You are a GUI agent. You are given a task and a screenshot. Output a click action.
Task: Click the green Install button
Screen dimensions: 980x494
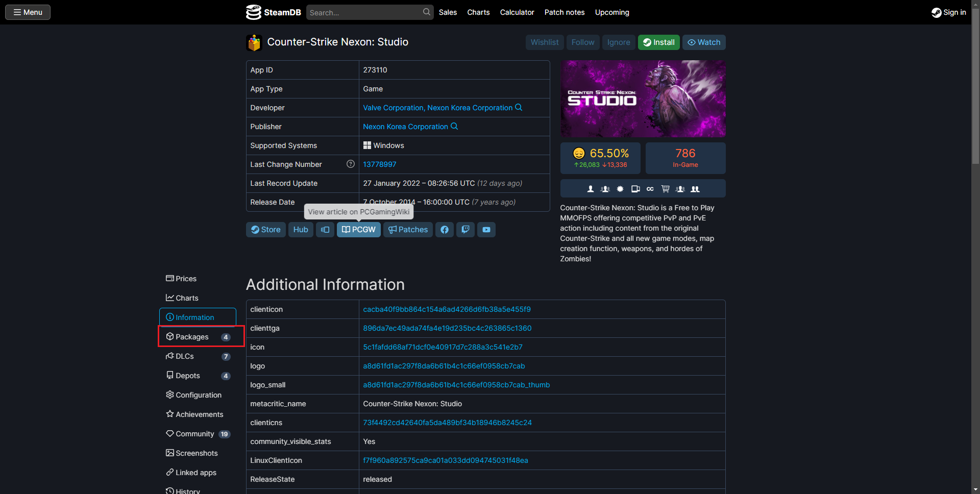[x=658, y=42]
